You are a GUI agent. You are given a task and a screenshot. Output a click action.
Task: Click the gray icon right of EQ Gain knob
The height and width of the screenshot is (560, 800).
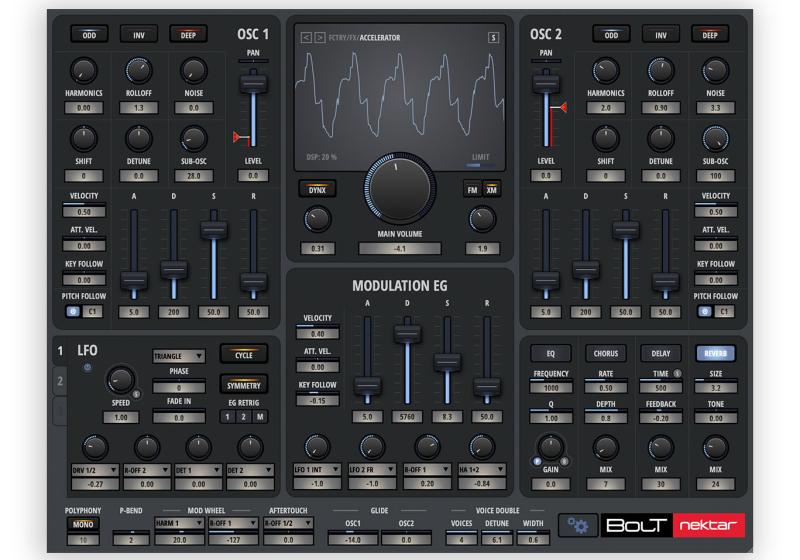pyautogui.click(x=564, y=461)
